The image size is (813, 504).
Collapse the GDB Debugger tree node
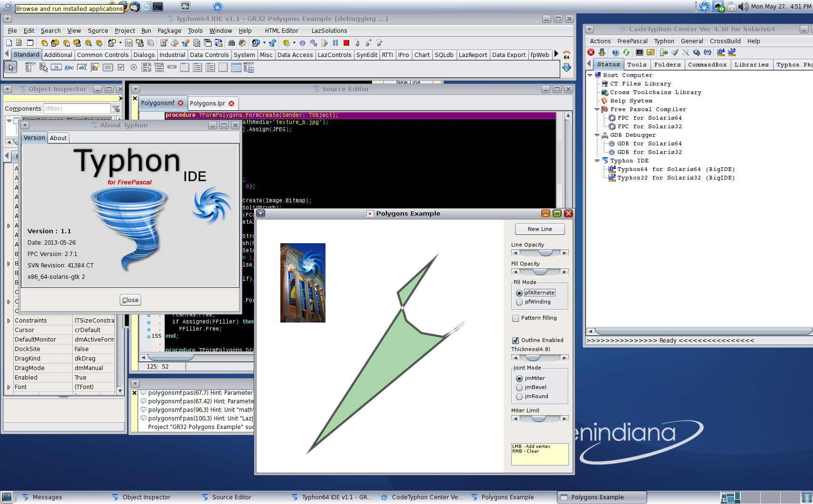[597, 135]
